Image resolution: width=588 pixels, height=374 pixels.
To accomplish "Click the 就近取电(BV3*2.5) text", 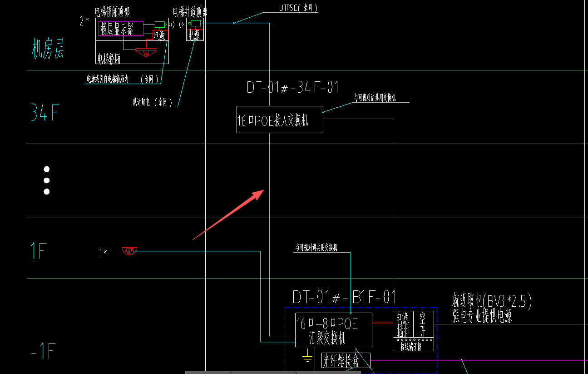I will [492, 301].
